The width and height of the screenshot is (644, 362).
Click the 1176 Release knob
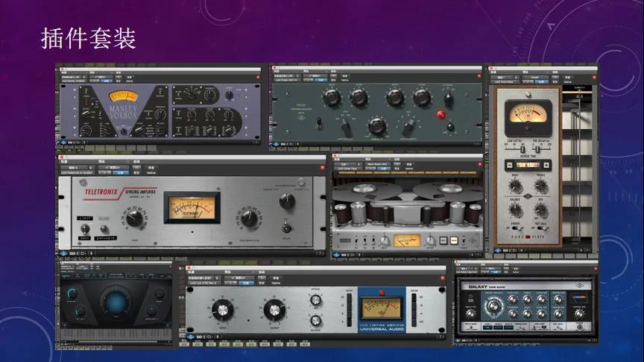point(315,320)
